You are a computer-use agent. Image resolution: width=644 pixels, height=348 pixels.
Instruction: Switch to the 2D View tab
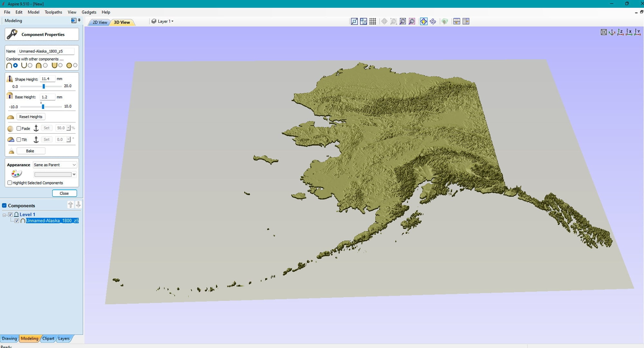click(100, 22)
